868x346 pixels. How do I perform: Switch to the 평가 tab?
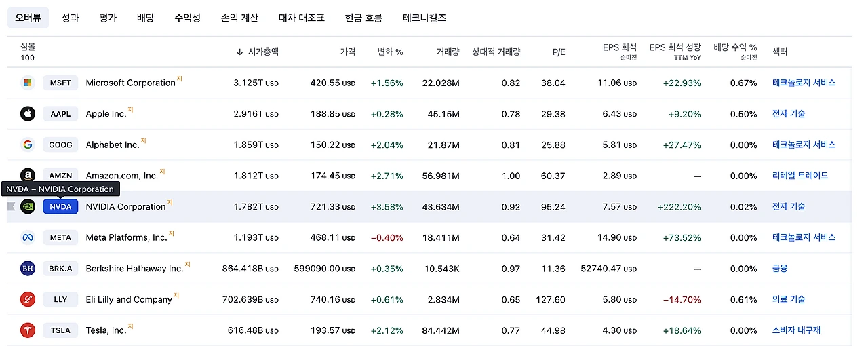108,18
